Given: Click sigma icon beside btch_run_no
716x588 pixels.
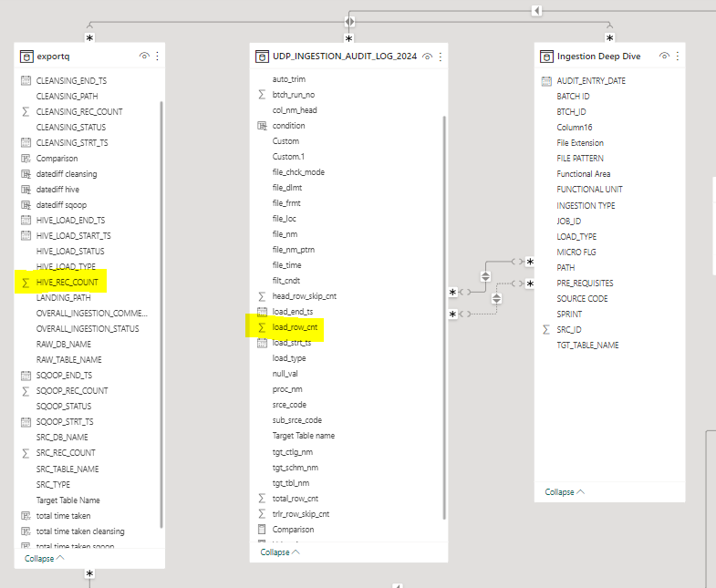Looking at the screenshot, I should pyautogui.click(x=262, y=95).
